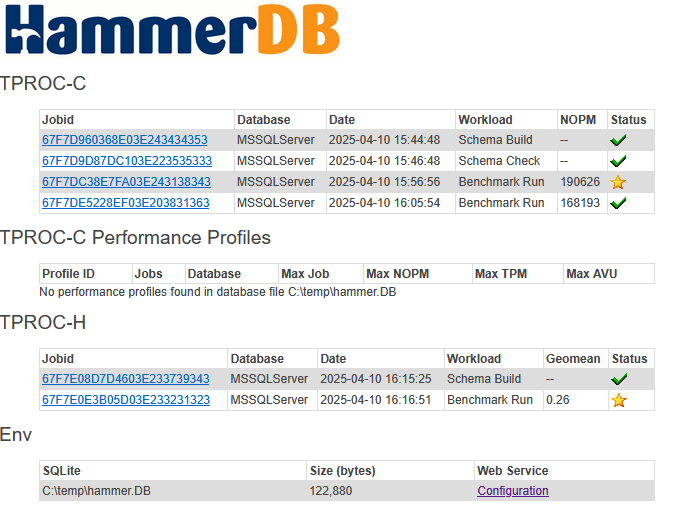
Task: Click green checkmark of TPROC-H Schema Build row
Action: pos(619,379)
